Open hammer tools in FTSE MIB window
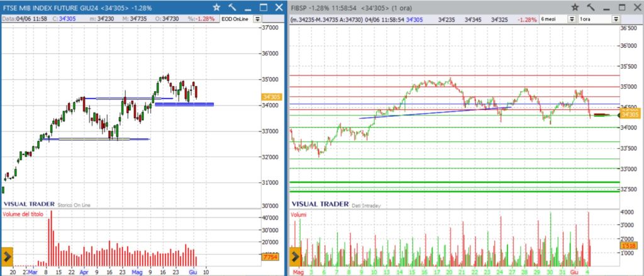The image size is (644, 276). pos(231,8)
